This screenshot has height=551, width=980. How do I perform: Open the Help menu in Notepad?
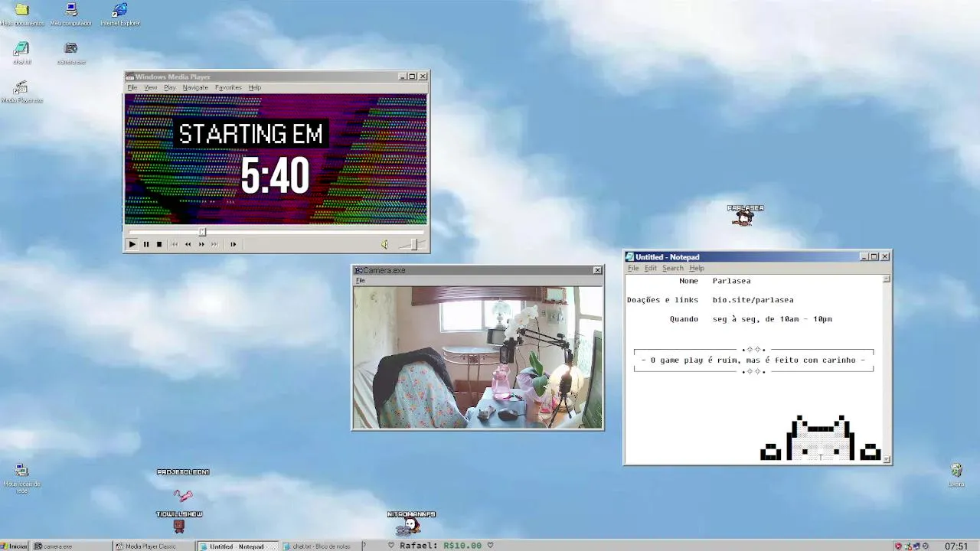[x=697, y=268]
